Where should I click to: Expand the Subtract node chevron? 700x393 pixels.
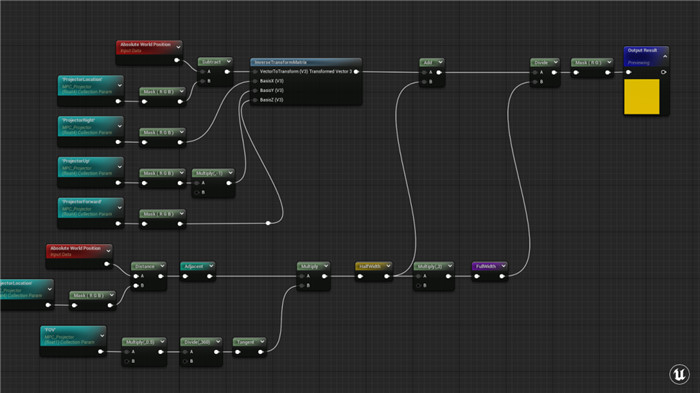[228, 62]
